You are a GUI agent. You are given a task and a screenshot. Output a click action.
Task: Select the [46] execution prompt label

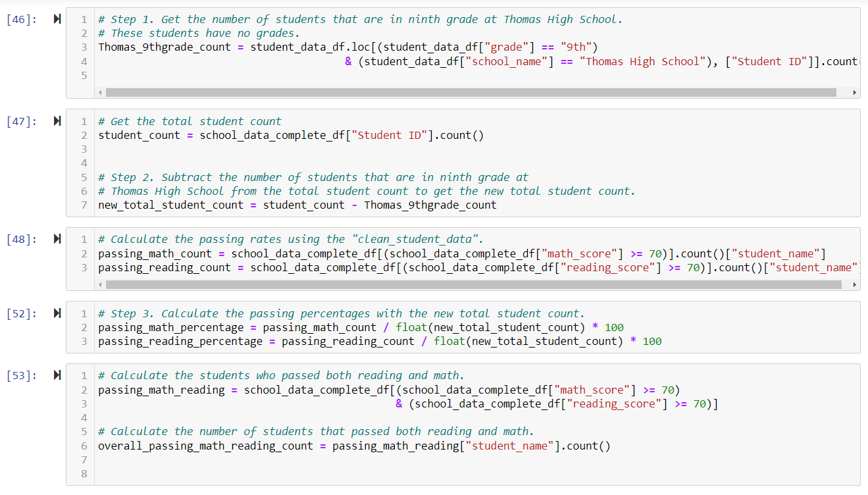coord(20,18)
